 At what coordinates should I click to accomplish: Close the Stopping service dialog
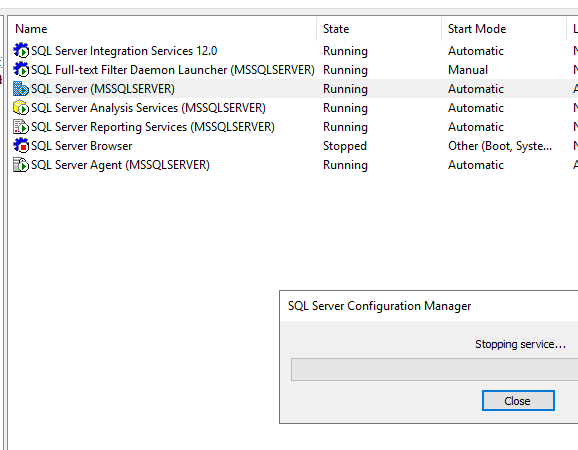(518, 401)
